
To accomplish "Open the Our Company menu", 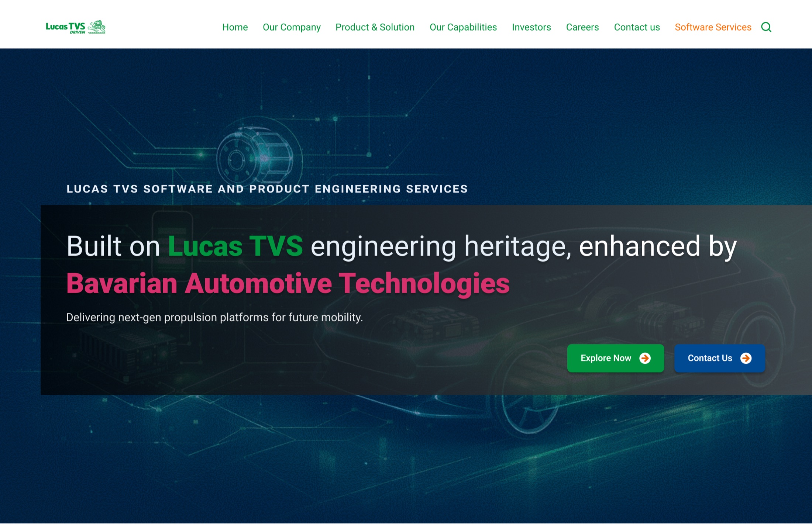I will [x=292, y=27].
